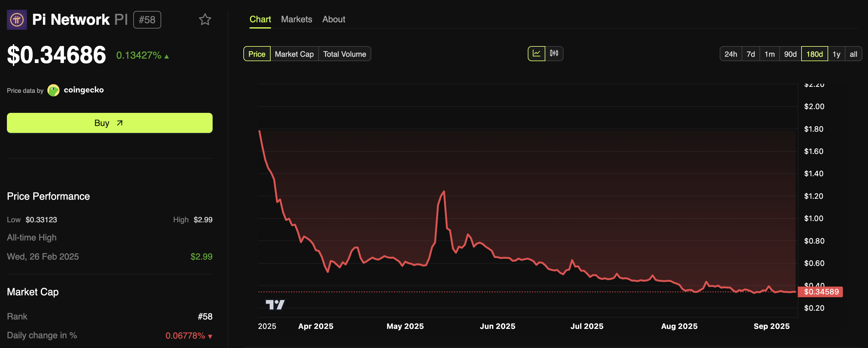Switch to candlestick chart view
Screen dimensions: 868x348
click(555, 53)
